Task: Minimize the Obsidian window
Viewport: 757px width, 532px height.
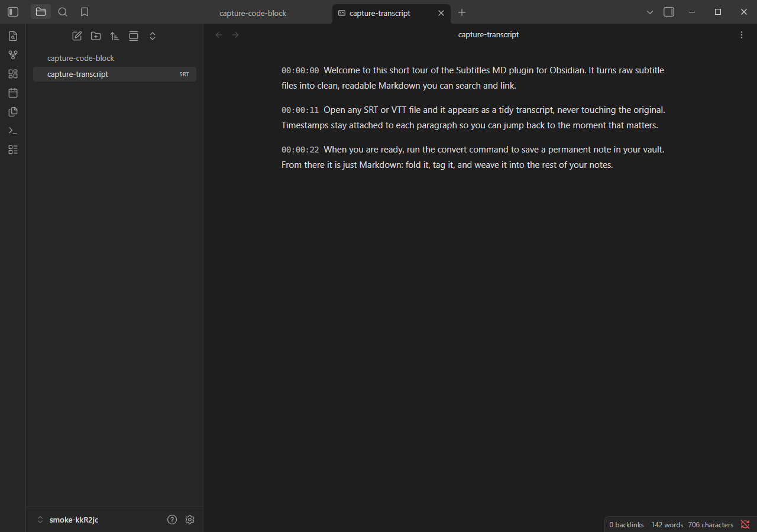Action: point(692,12)
